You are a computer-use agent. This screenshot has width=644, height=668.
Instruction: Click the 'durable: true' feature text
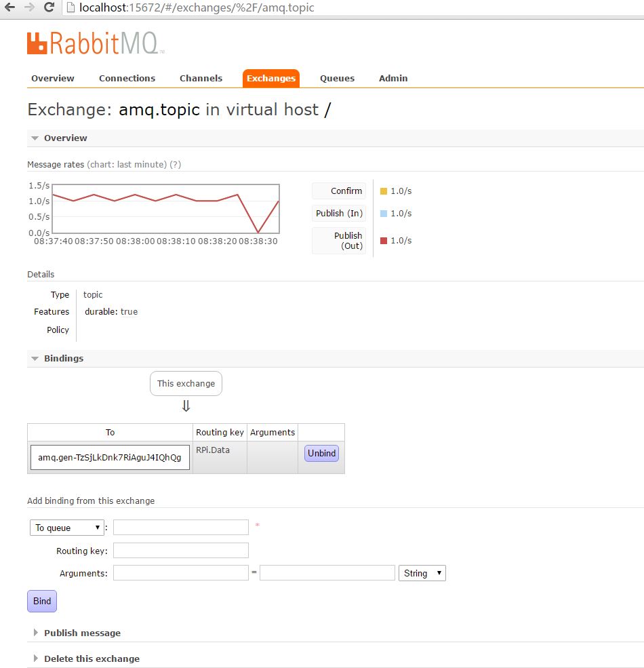(x=111, y=312)
